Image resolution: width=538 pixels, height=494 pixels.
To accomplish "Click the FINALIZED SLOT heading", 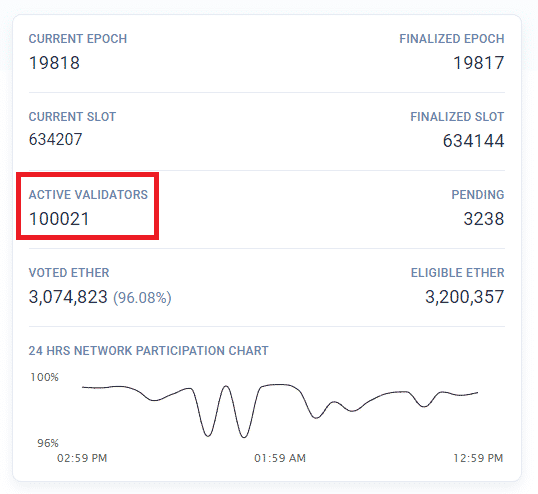I will pos(457,117).
